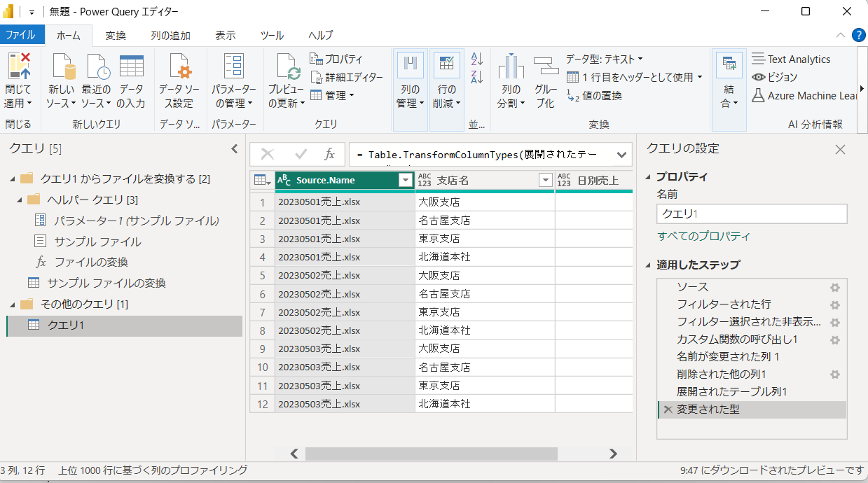The height and width of the screenshot is (483, 868).
Task: Collapse the ヘルパー クエリ folder
Action: click(x=20, y=199)
